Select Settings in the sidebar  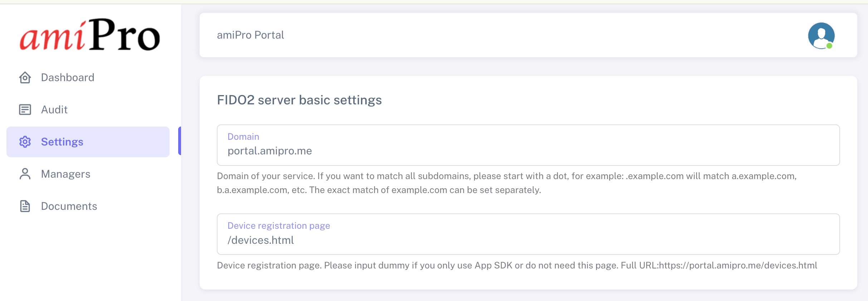point(62,142)
